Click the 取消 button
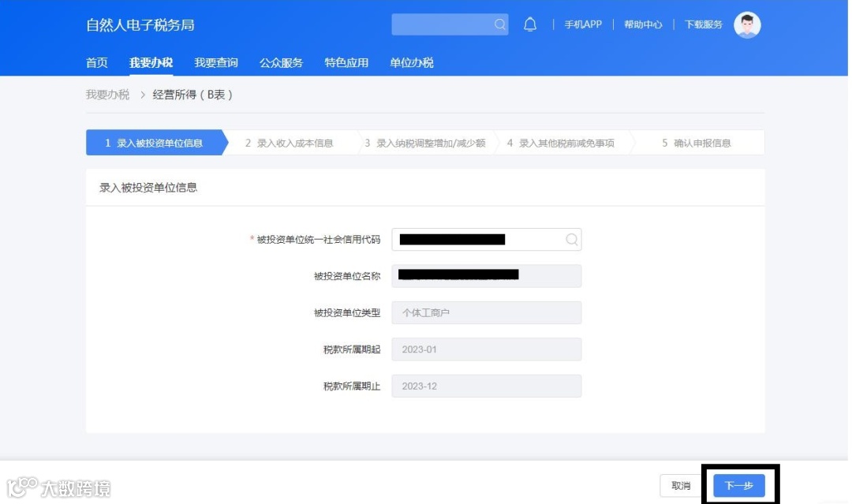This screenshot has height=504, width=852. [681, 486]
